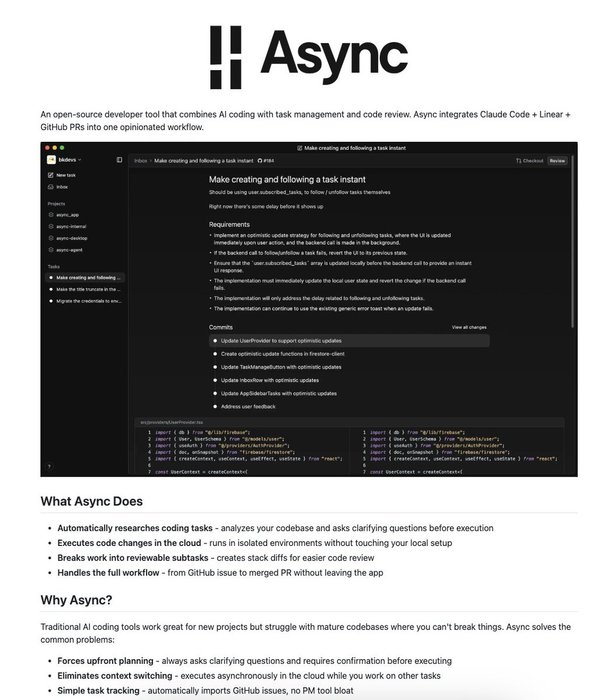Screen dimensions: 615x700
Task: Select commit 'Update InboxRow with optimistic updates'
Action: [266, 380]
